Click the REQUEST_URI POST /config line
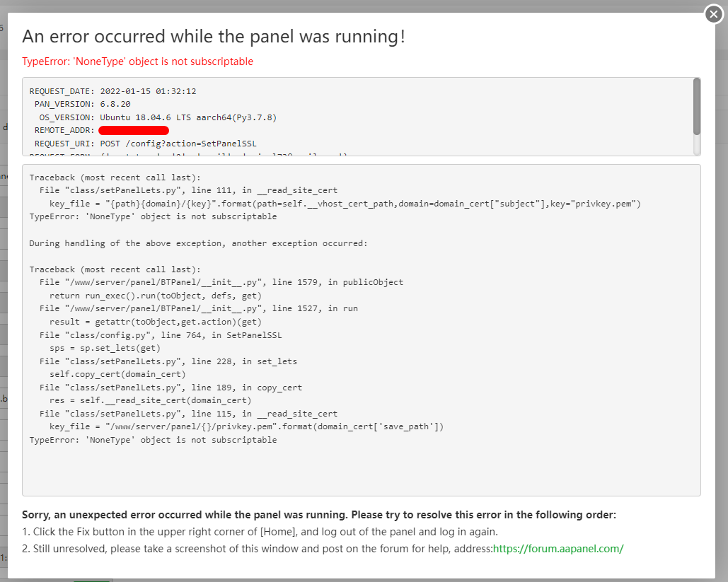Screen dimensions: 728x582 [144, 144]
